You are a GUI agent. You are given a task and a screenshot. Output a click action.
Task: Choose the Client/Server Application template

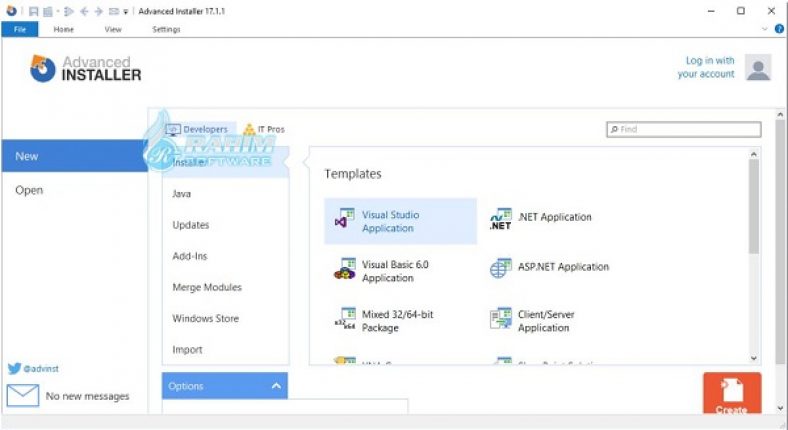click(546, 321)
